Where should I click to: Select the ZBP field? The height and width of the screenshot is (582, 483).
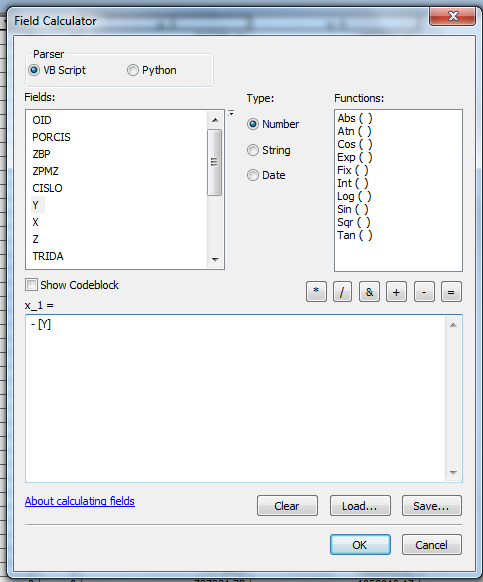click(x=41, y=154)
